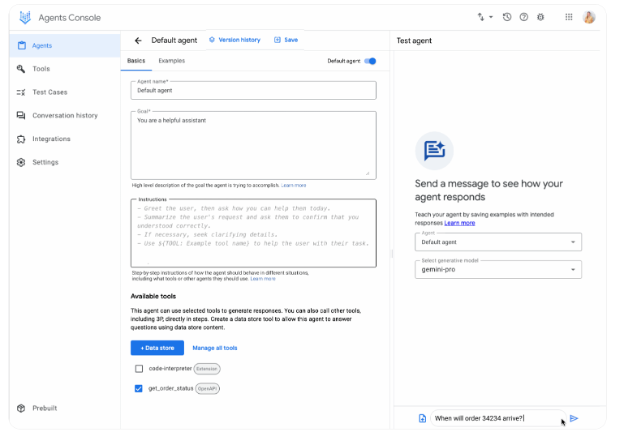624x432 pixels.
Task: Click the bug report icon in top bar
Action: (540, 17)
